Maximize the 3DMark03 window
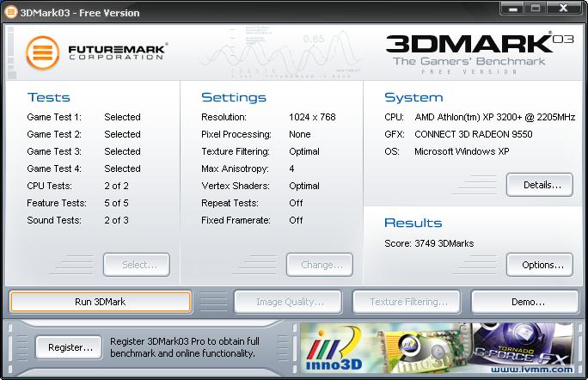 535,9
